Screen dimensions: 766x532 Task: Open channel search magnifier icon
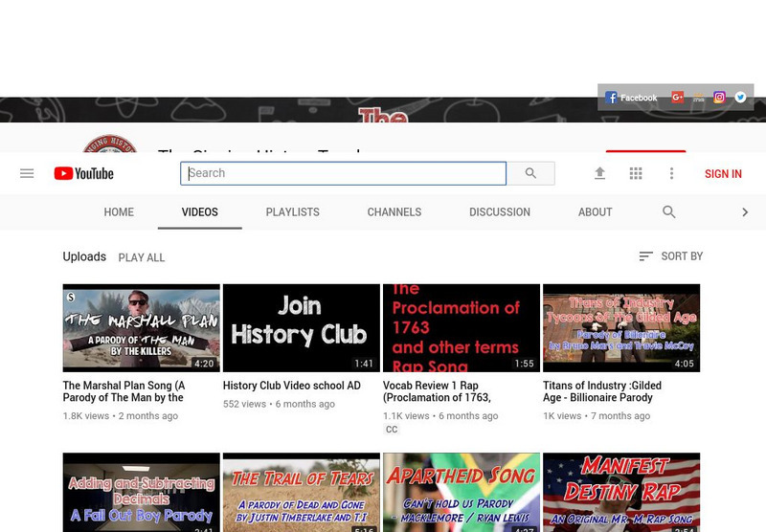pyautogui.click(x=668, y=211)
